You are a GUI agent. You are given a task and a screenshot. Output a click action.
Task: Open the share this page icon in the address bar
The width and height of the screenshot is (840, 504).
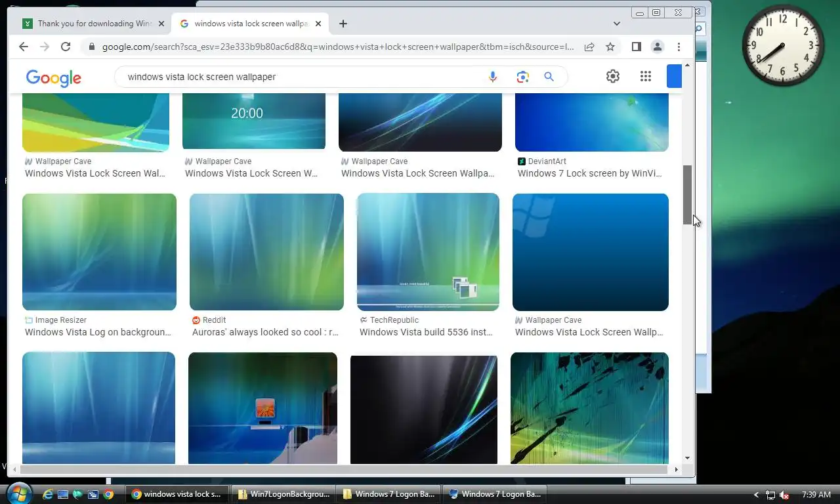pos(589,47)
